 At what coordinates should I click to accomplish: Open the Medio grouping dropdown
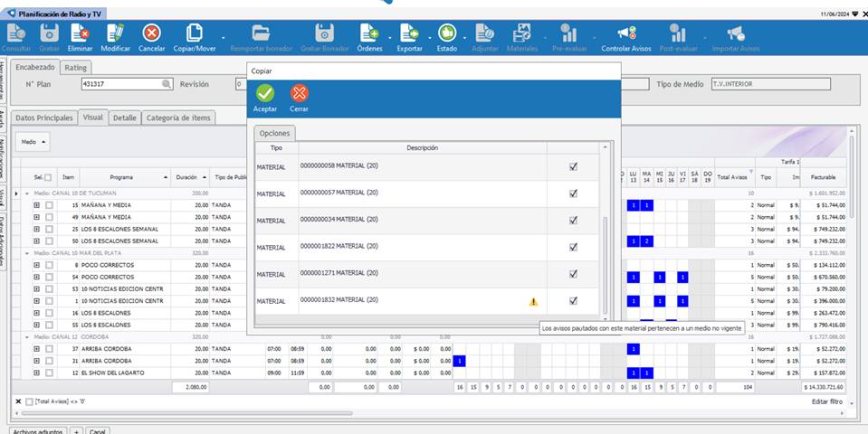33,142
